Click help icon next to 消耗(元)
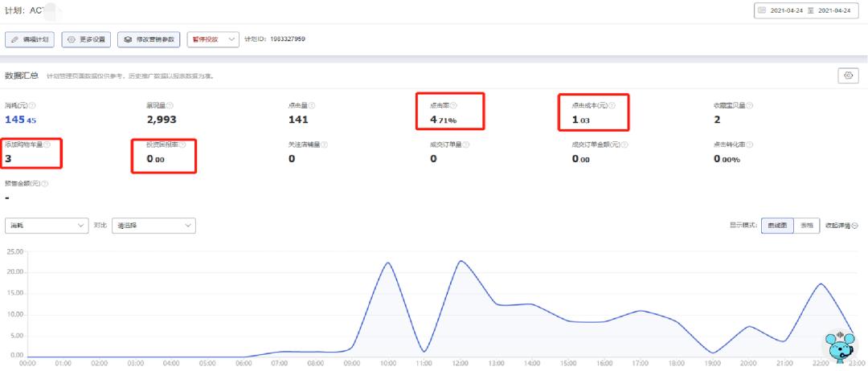The width and height of the screenshot is (868, 371). click(33, 105)
